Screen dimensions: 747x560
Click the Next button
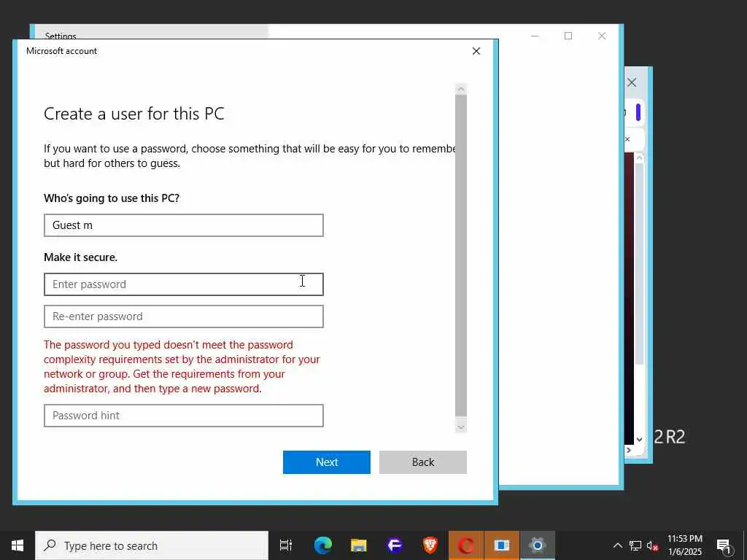point(327,462)
